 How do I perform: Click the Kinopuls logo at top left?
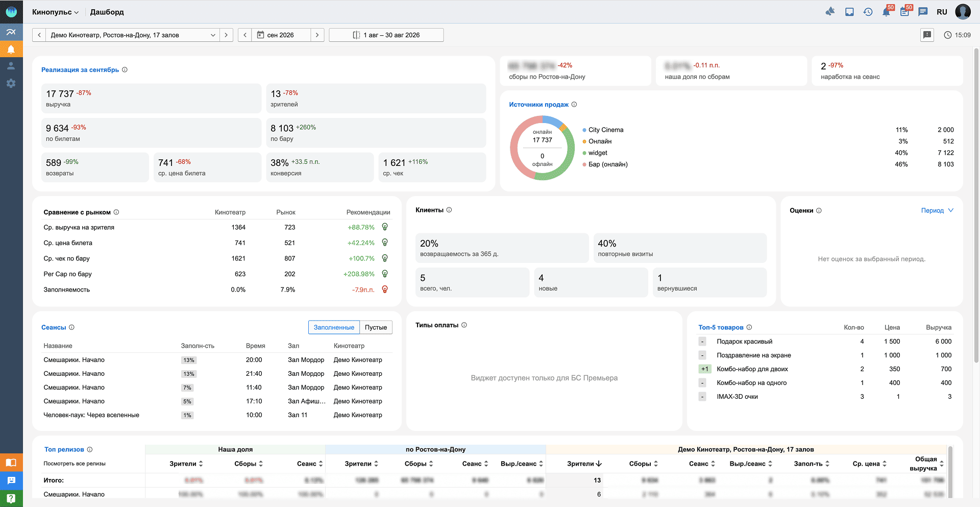pos(11,12)
